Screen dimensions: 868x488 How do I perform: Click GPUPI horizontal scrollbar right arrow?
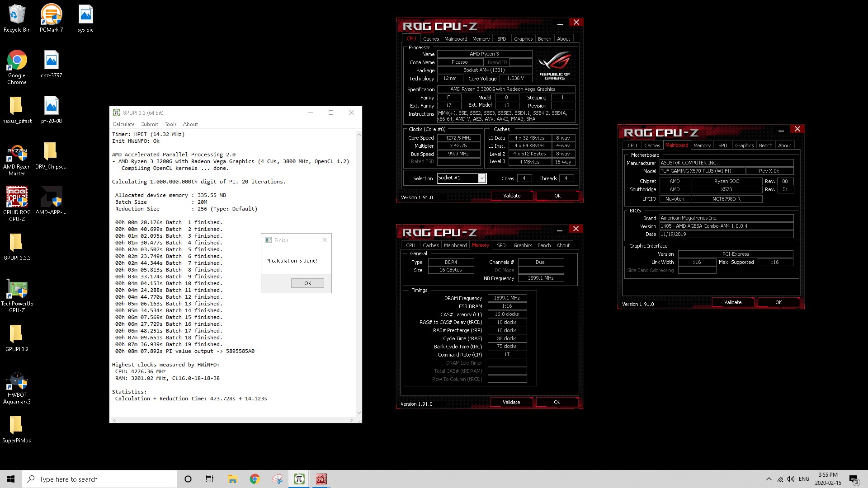[x=352, y=420]
